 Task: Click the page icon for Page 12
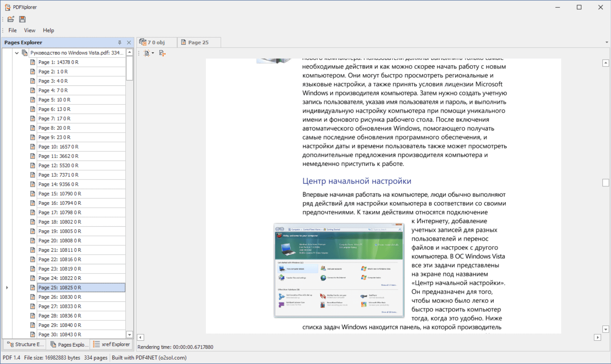click(x=33, y=166)
